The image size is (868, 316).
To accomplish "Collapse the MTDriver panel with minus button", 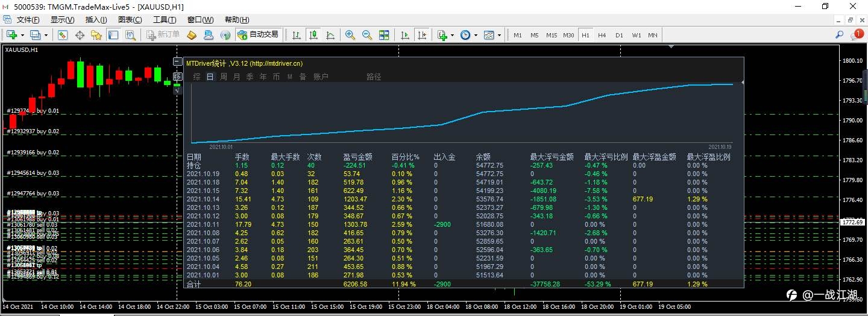I will [177, 62].
